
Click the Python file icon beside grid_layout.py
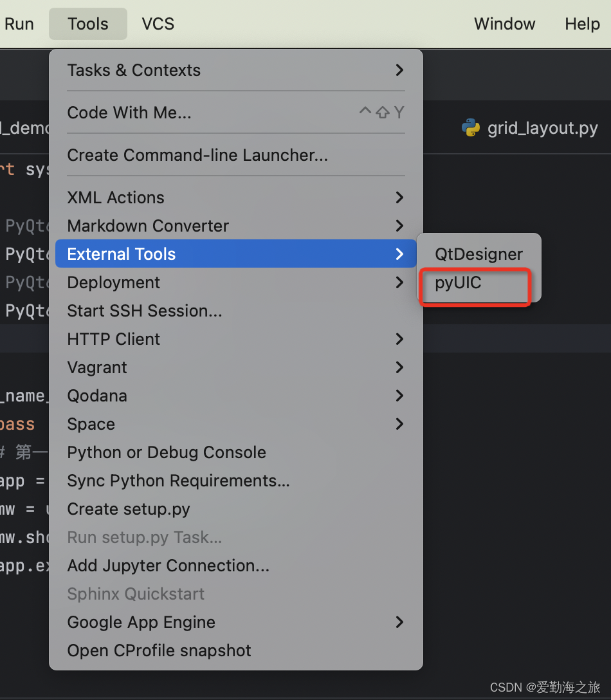point(471,128)
